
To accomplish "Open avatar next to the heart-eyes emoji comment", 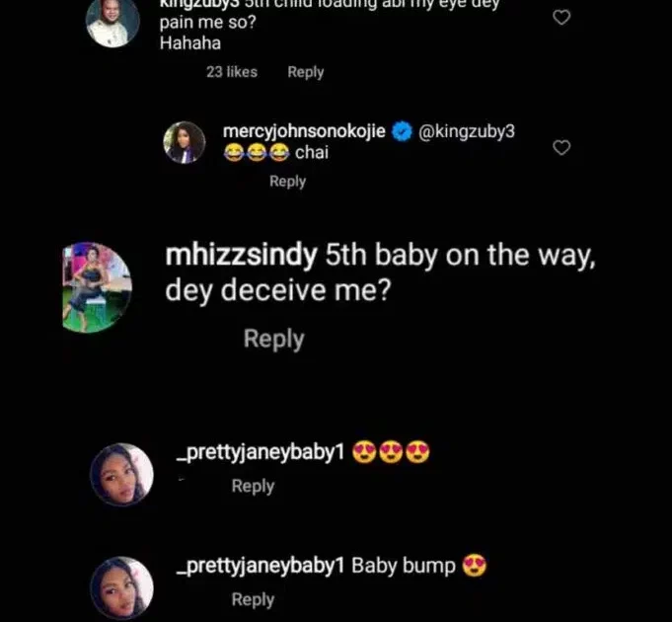I will (121, 472).
